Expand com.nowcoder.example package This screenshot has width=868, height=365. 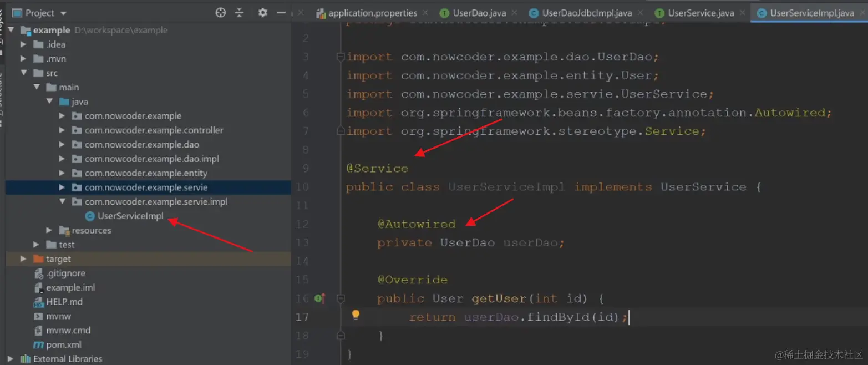[x=62, y=116]
